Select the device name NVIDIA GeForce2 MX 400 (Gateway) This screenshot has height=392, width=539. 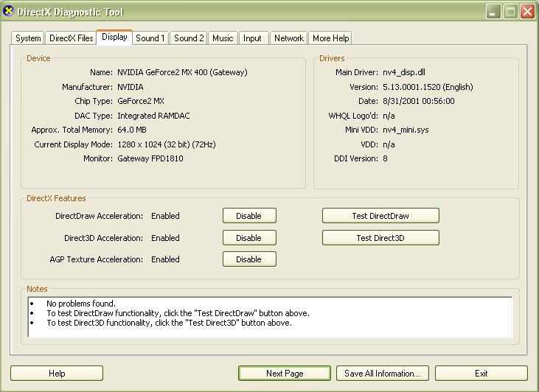click(x=182, y=72)
